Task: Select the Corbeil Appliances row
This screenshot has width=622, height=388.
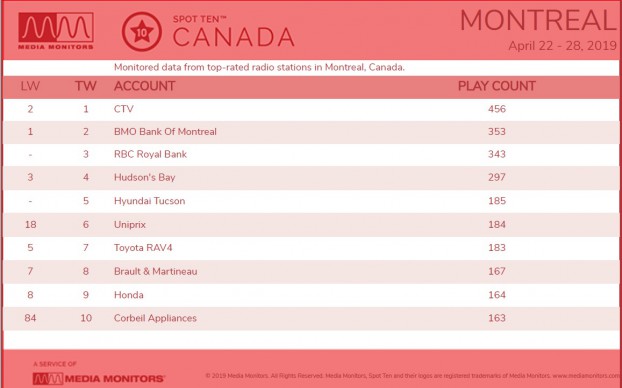Action: [311, 318]
